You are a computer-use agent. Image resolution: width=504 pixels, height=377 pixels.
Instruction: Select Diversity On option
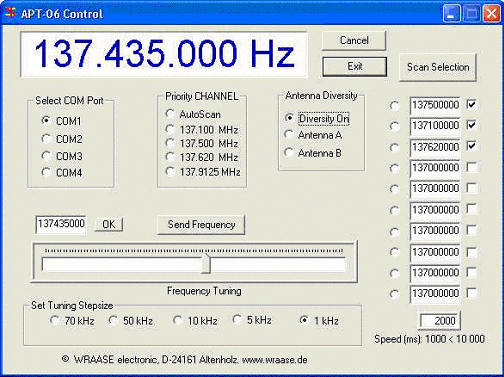tap(317, 118)
